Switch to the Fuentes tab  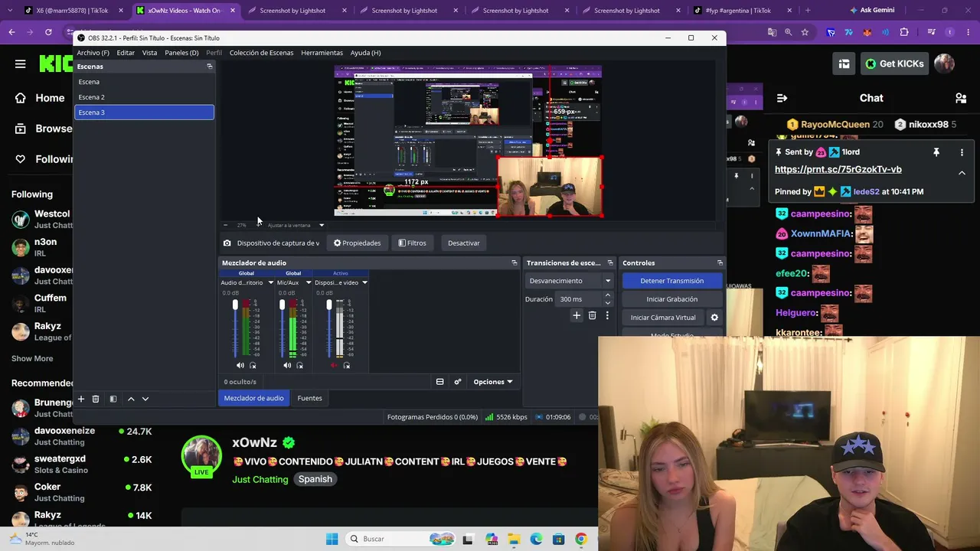pyautogui.click(x=309, y=398)
